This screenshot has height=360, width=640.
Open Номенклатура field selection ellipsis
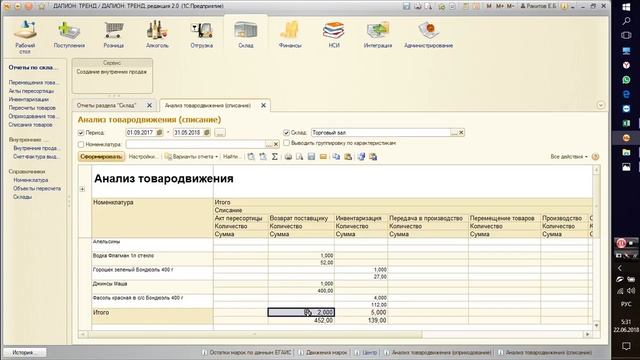(269, 144)
